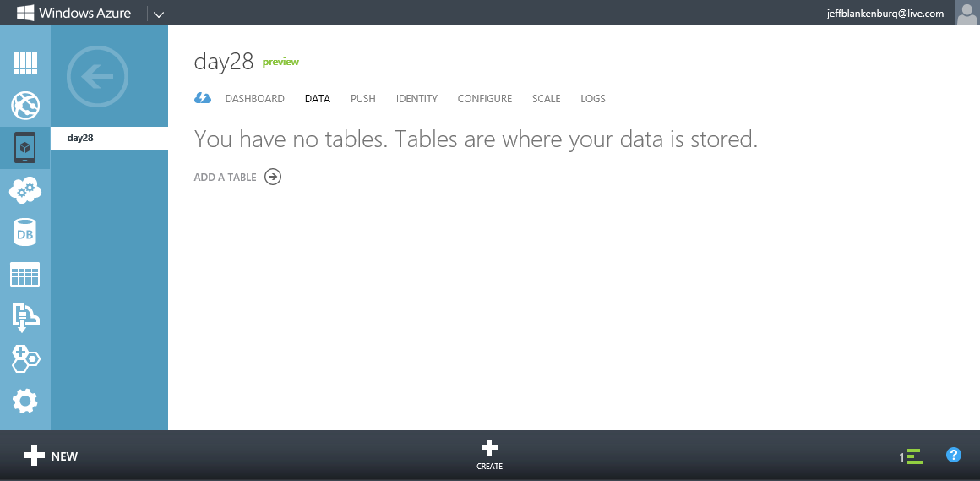Click the back arrow circle button

tap(97, 78)
